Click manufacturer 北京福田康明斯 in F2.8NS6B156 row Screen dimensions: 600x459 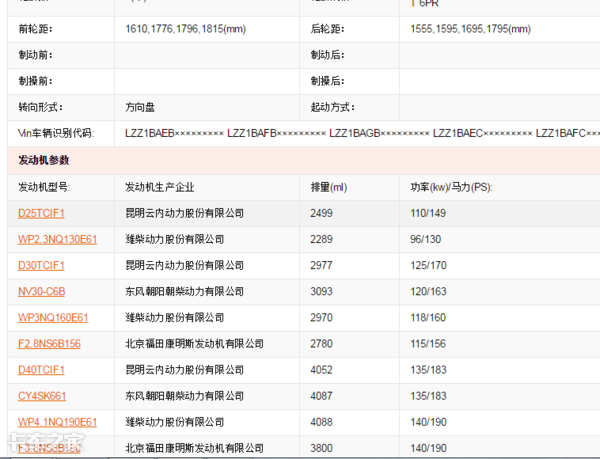click(x=194, y=343)
